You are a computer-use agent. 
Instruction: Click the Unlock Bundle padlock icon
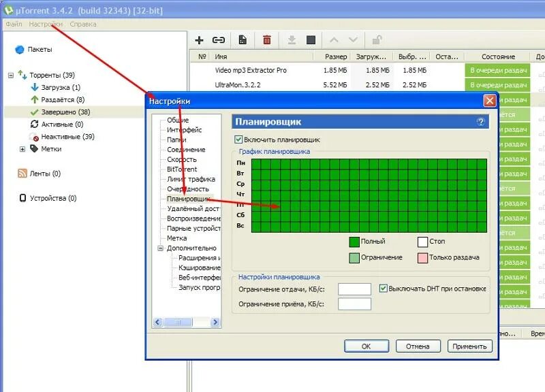377,40
